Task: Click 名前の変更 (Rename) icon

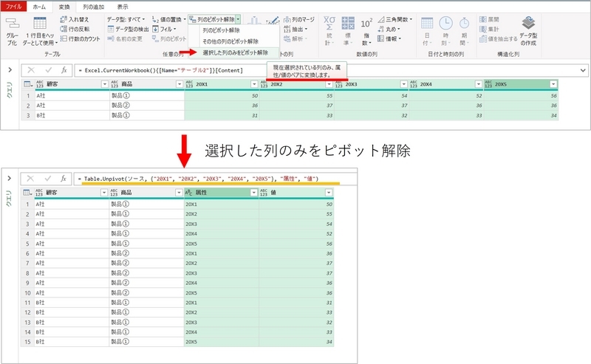Action: pyautogui.click(x=110, y=38)
